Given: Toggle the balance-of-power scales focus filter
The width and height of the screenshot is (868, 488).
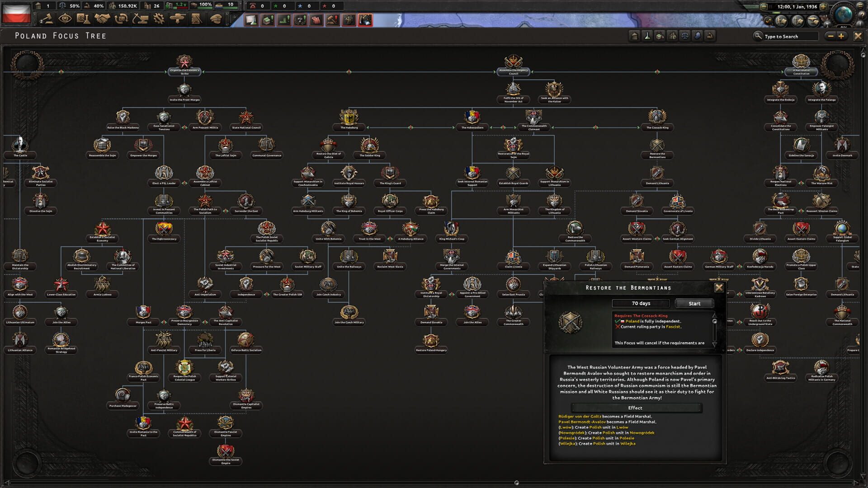Looking at the screenshot, I should tap(686, 36).
